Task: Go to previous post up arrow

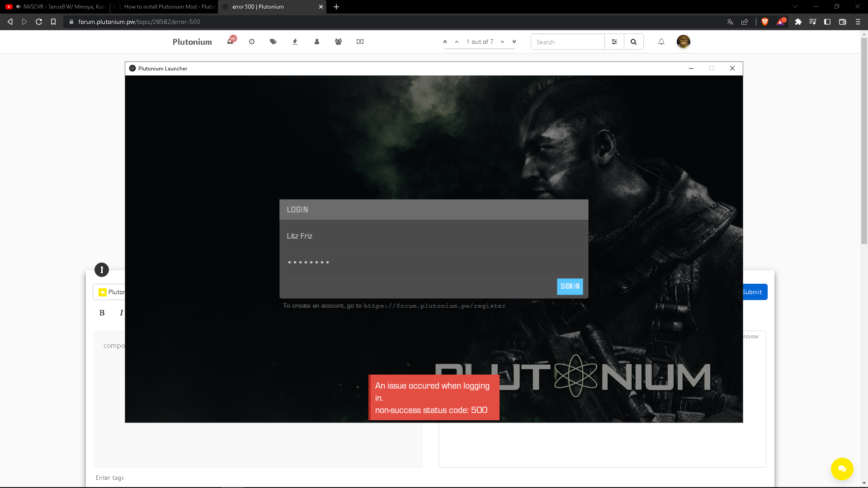Action: pos(457,42)
